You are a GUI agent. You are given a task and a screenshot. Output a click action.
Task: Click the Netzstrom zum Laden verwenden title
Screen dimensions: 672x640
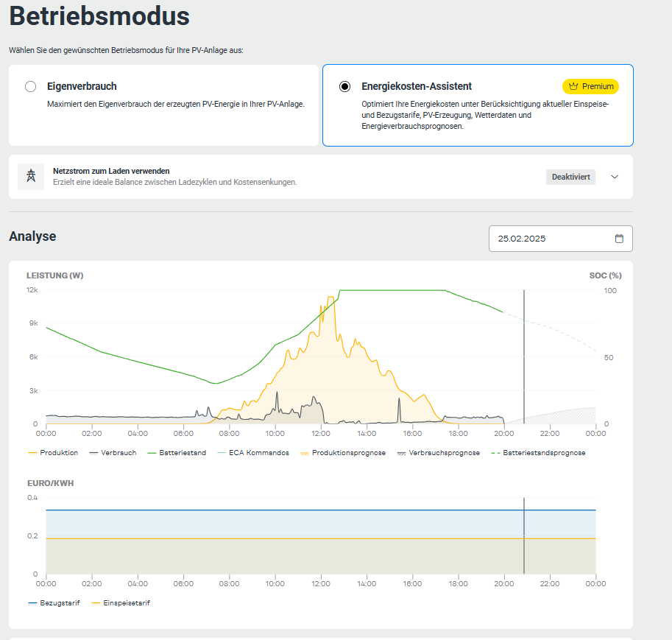click(x=111, y=171)
